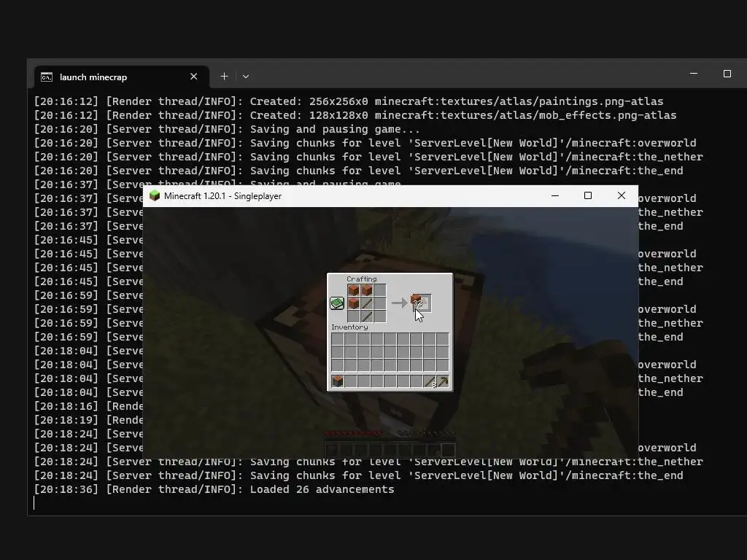Minimize the Minecraft 1.20.1 window
The width and height of the screenshot is (747, 560).
tap(555, 195)
